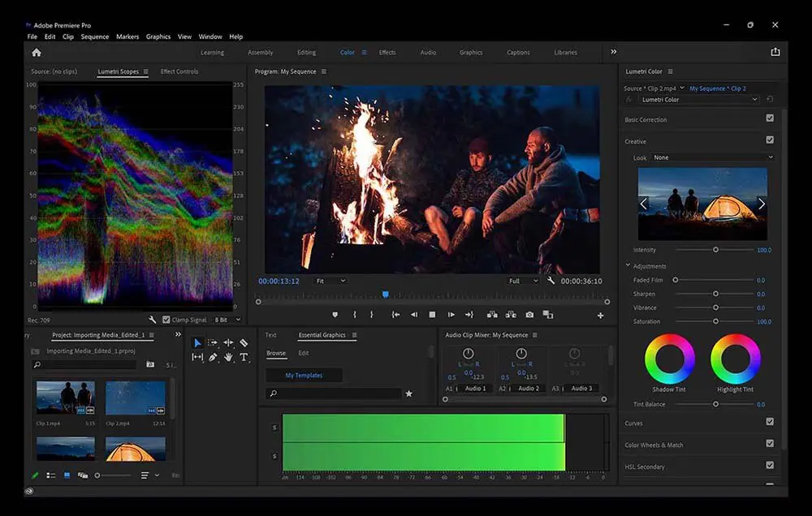Click the My Templates button
This screenshot has height=516, width=812.
tap(304, 375)
